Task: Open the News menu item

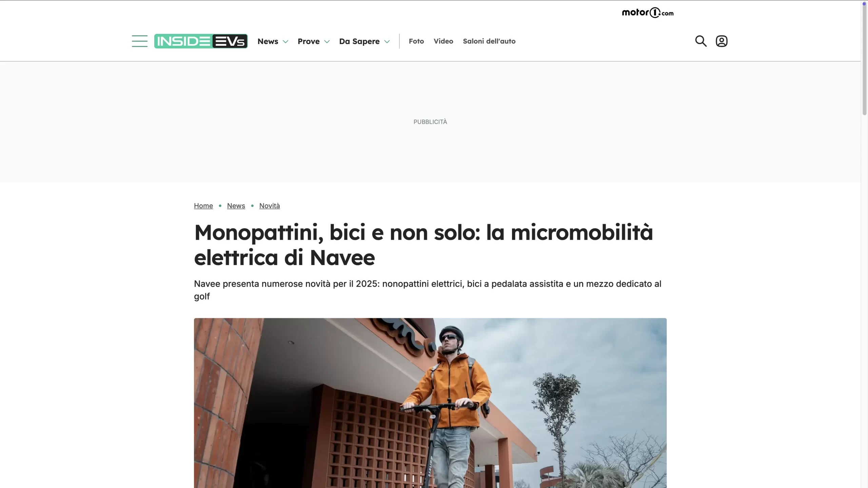Action: click(x=268, y=41)
